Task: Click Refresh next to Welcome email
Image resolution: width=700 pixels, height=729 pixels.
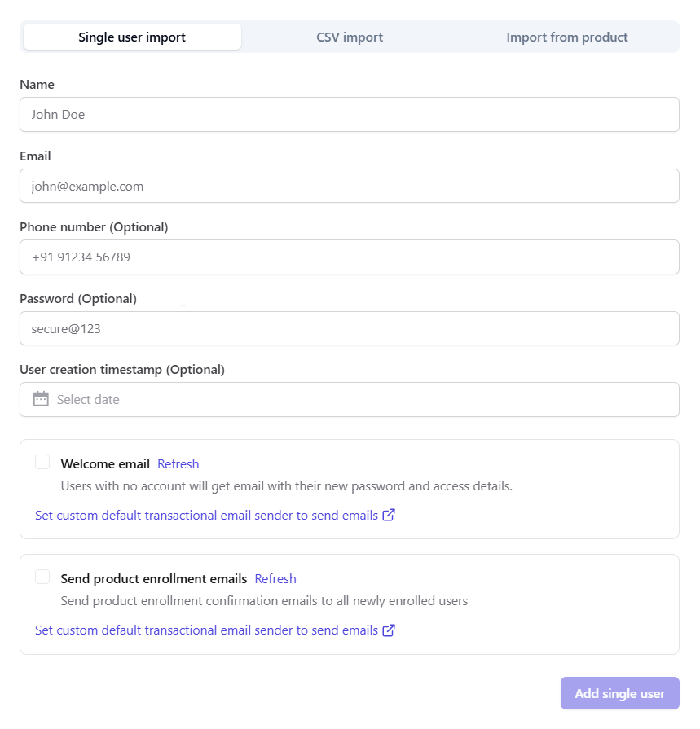Action: 178,463
